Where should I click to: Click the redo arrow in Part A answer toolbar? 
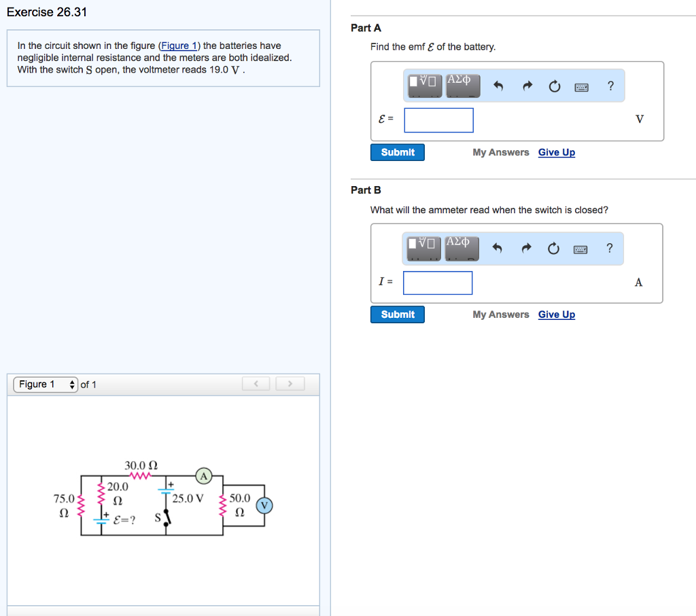pos(527,86)
